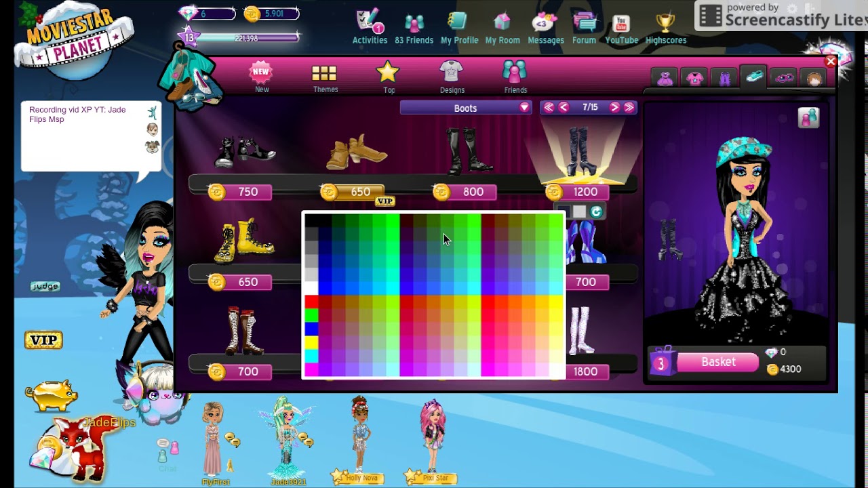Click the judge label
Viewport: 868px width, 488px height.
pos(45,287)
